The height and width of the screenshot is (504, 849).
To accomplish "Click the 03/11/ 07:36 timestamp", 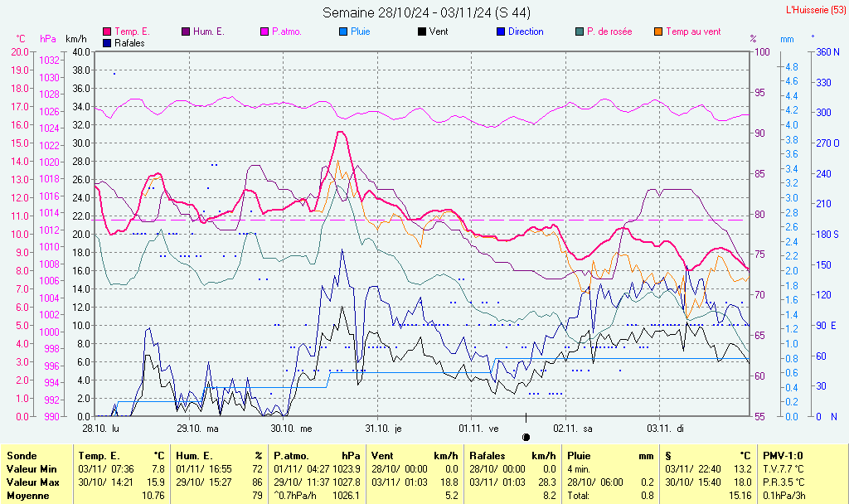I will tap(106, 469).
